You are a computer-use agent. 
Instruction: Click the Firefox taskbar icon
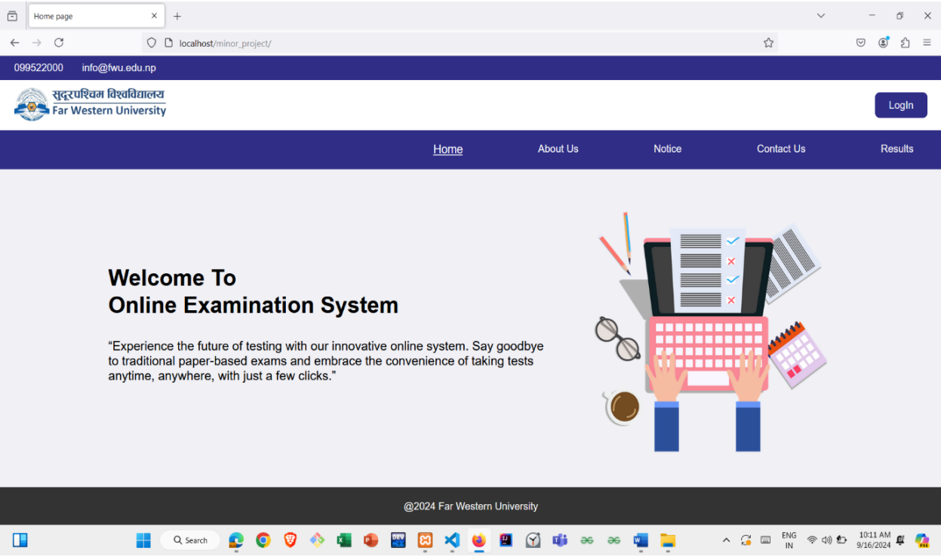pos(478,540)
